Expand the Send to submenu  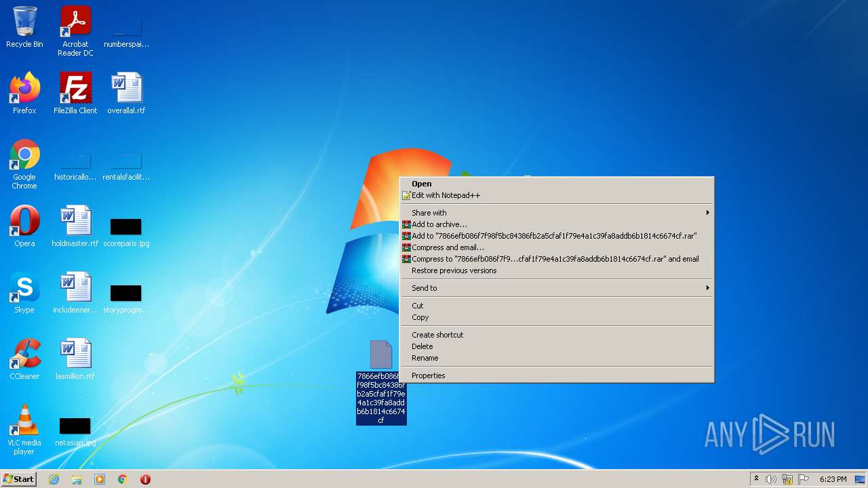(x=557, y=288)
